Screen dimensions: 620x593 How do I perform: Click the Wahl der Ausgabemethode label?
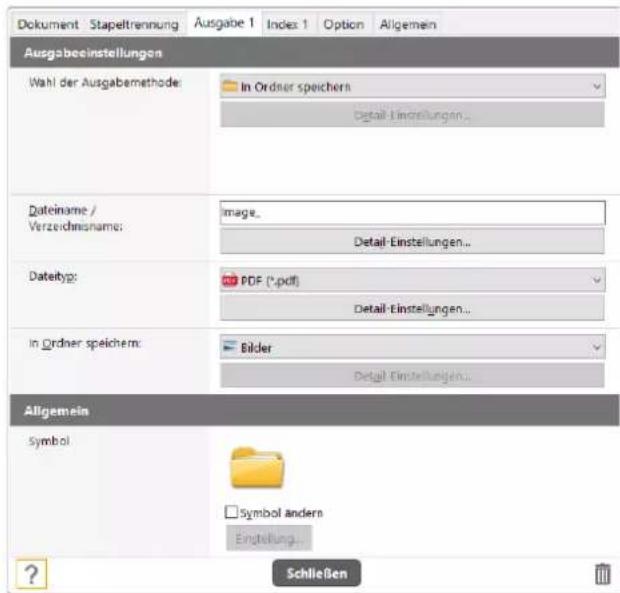[105, 83]
